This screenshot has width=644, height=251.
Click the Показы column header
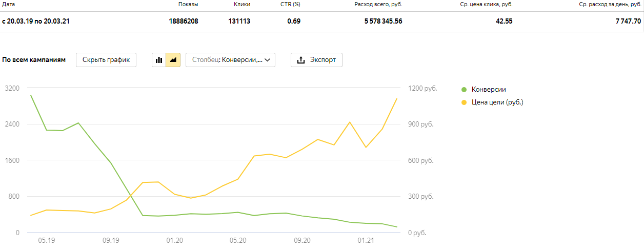coord(188,4)
